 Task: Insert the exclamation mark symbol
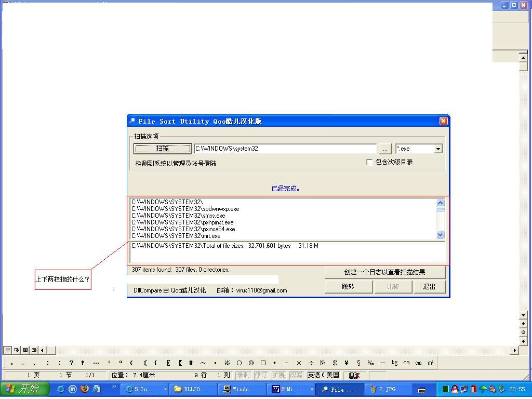tap(83, 363)
